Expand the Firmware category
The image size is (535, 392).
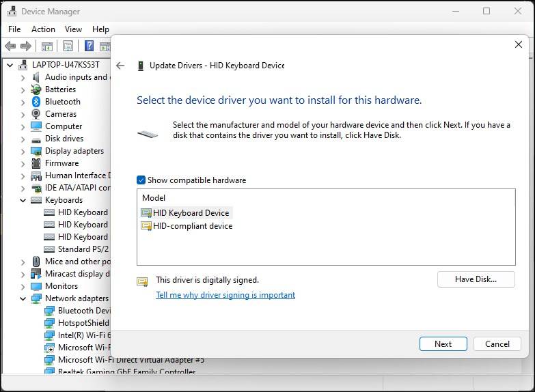click(23, 164)
